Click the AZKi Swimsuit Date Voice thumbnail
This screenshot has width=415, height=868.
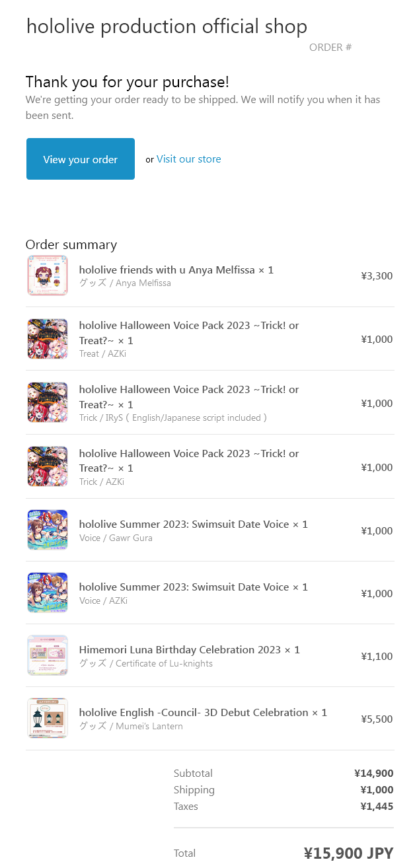click(x=48, y=593)
